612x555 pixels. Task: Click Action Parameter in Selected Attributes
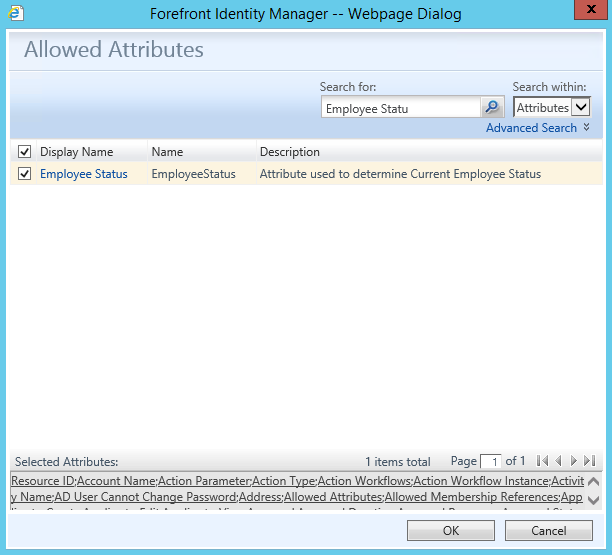[203, 481]
